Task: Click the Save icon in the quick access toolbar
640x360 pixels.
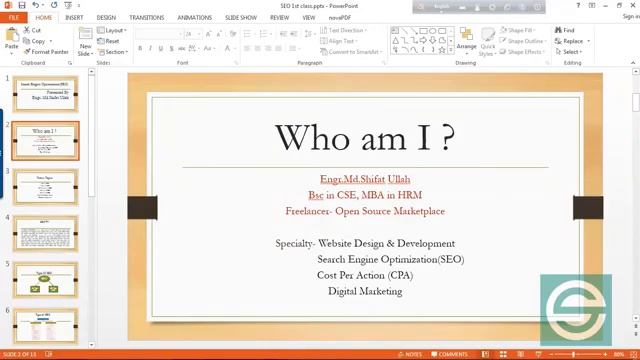Action: (22, 6)
